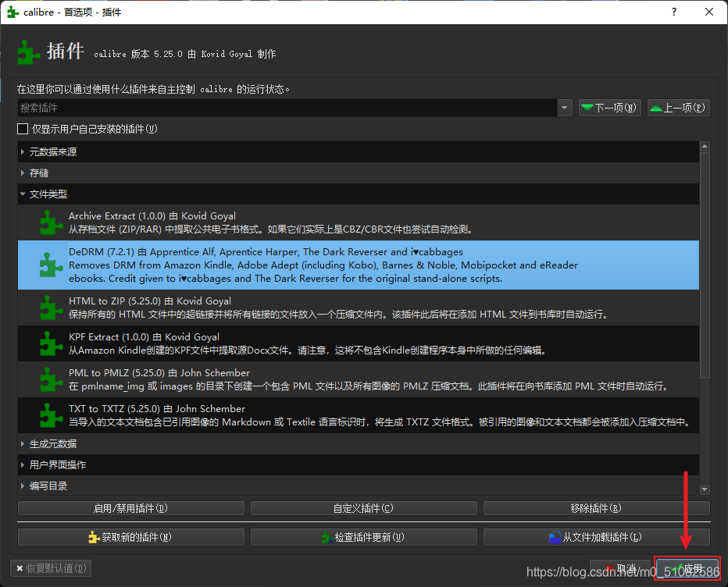Click the 取消 cancel button
728x587 pixels.
point(620,568)
